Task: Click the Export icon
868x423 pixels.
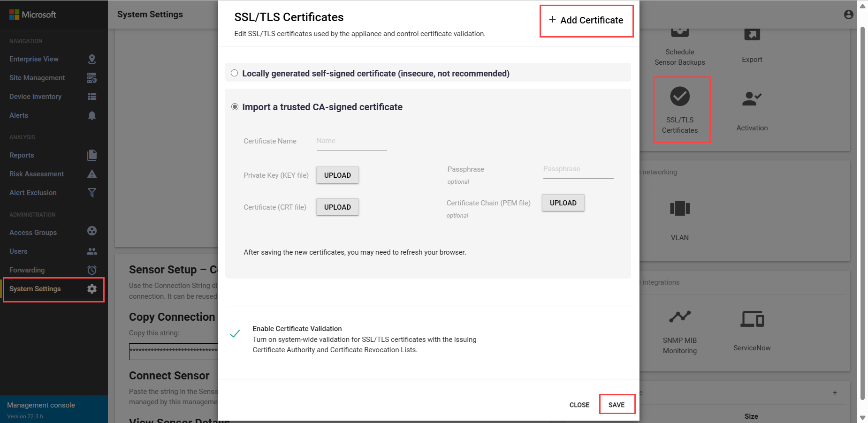Action: (x=752, y=35)
